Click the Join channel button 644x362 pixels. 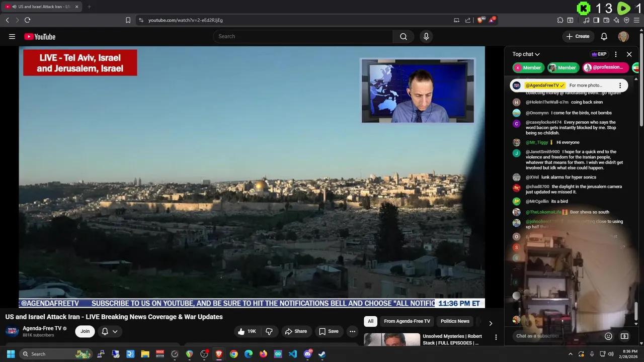(x=85, y=331)
